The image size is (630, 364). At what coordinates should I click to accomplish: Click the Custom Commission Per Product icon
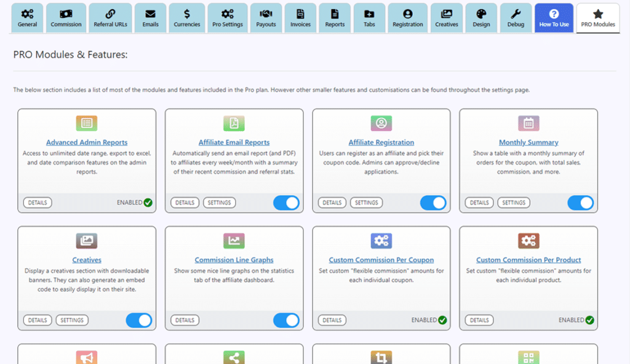pyautogui.click(x=528, y=240)
